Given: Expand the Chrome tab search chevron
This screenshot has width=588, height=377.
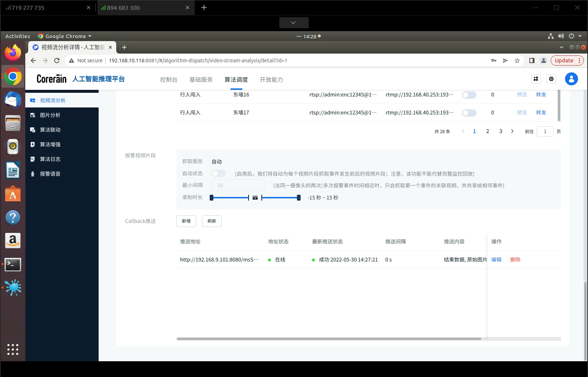Looking at the screenshot, I should tap(562, 47).
